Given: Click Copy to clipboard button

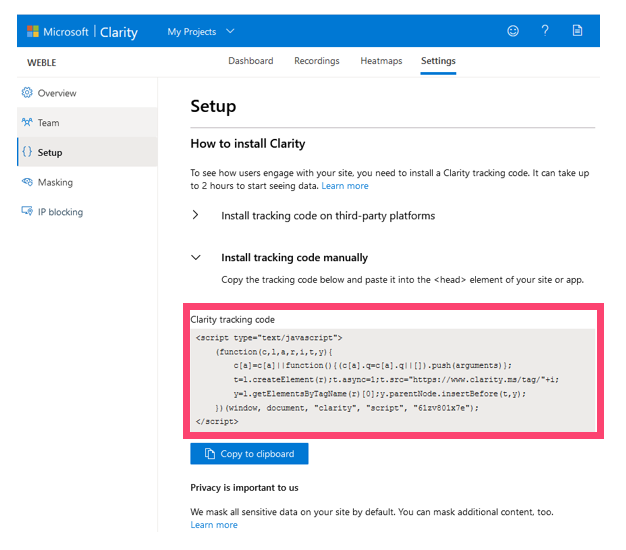Looking at the screenshot, I should point(249,454).
